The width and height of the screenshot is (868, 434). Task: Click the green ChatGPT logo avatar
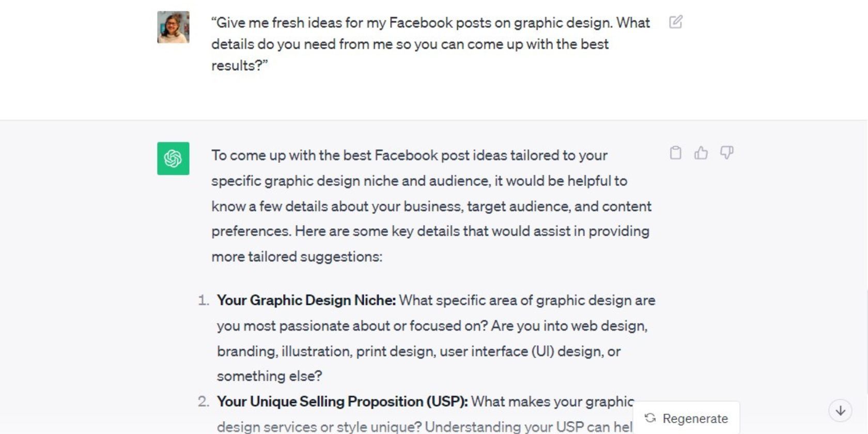173,159
